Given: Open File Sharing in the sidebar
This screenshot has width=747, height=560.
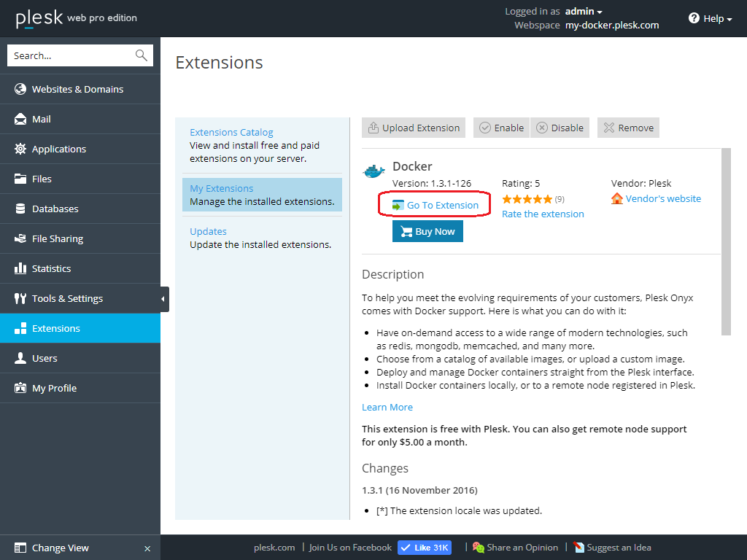Looking at the screenshot, I should click(80, 238).
